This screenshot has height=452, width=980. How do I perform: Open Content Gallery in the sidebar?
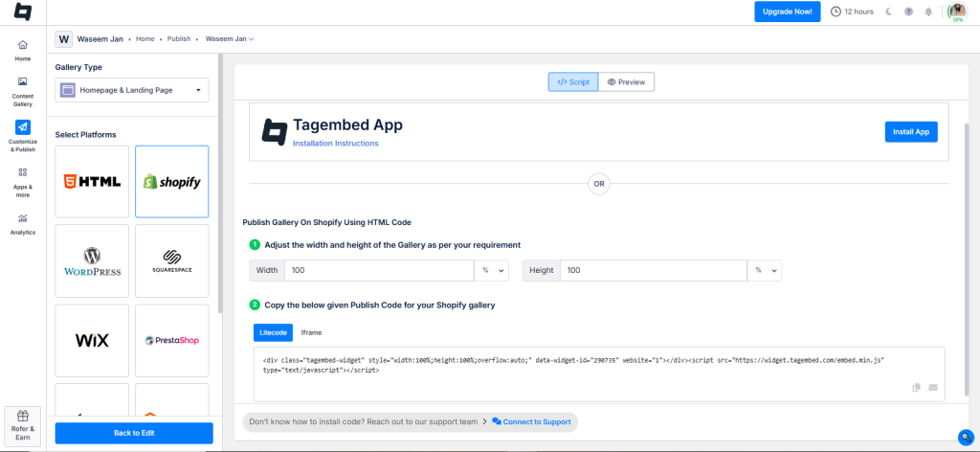[x=23, y=91]
